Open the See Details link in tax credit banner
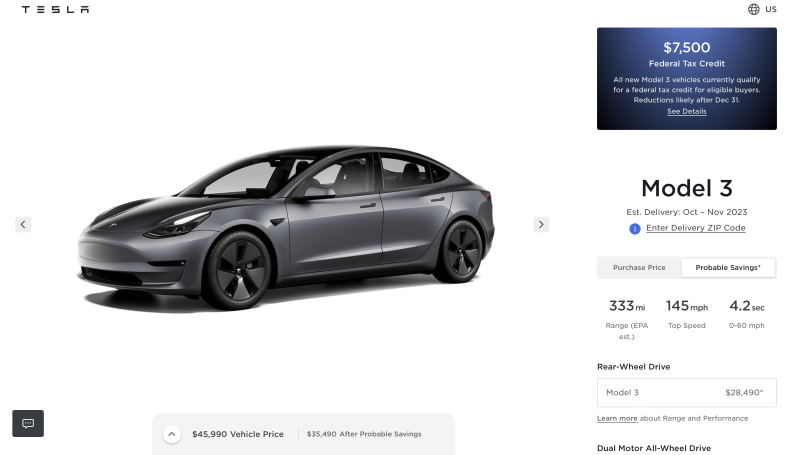 coord(687,111)
